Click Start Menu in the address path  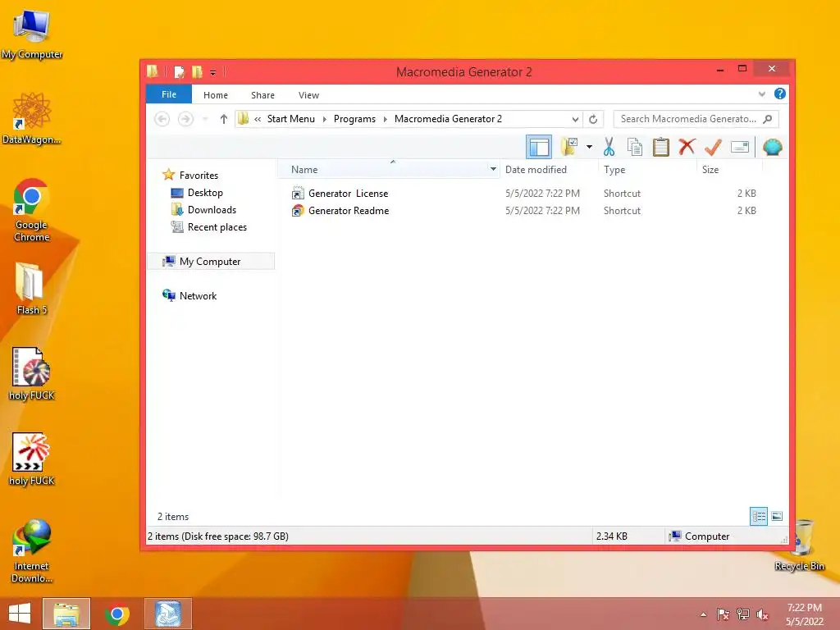coord(291,119)
